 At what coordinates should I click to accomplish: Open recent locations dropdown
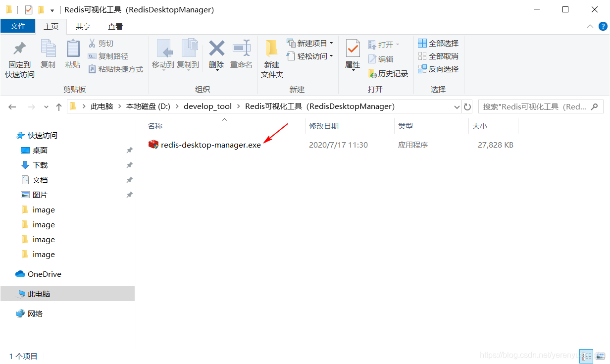[47, 106]
